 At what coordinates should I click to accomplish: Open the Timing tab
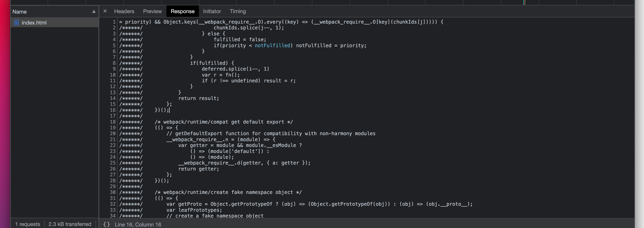(237, 11)
